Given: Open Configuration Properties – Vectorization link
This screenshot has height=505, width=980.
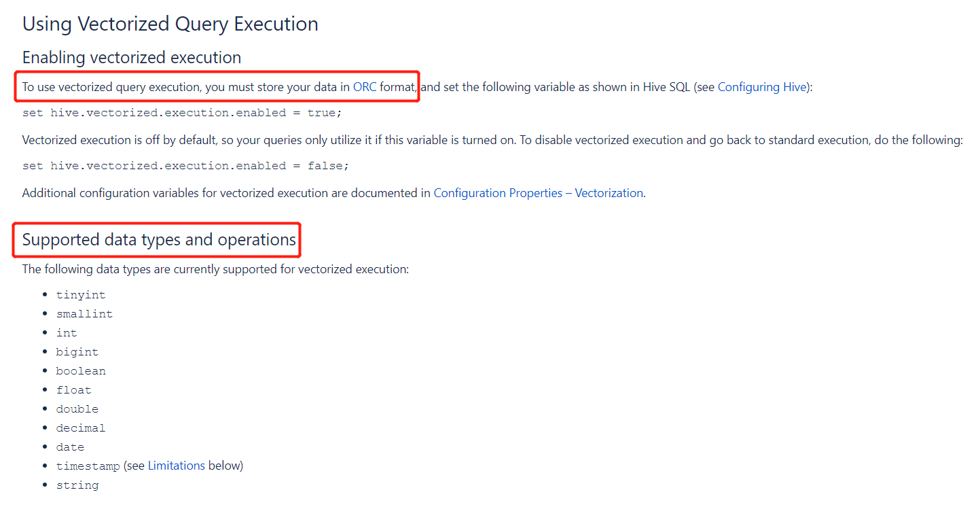Looking at the screenshot, I should [x=538, y=193].
